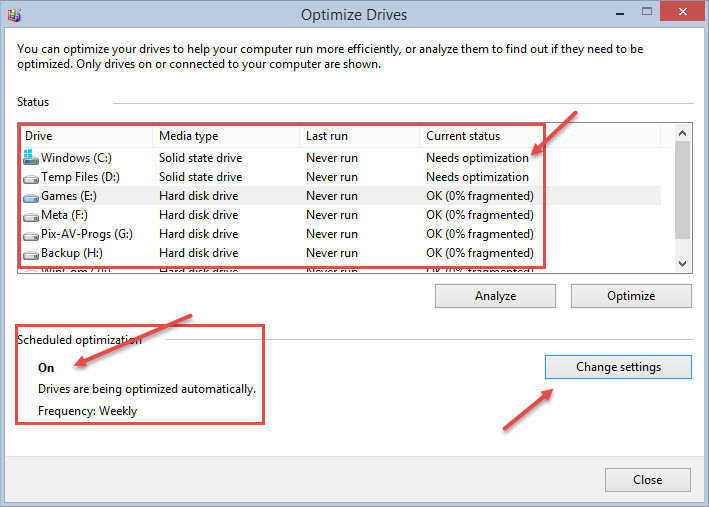Click the scheduled optimization On status text

(46, 368)
